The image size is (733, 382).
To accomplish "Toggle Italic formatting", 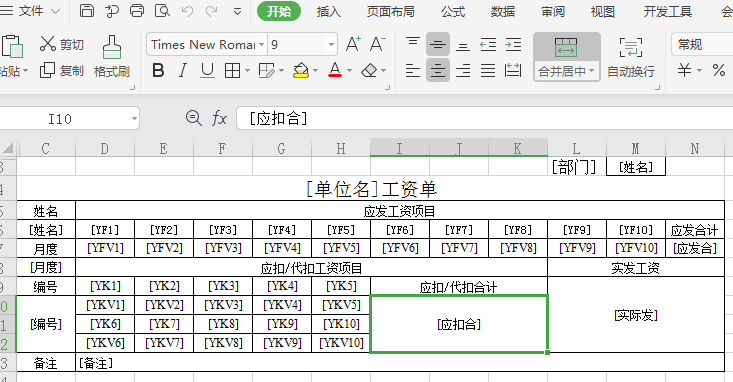I will point(183,71).
